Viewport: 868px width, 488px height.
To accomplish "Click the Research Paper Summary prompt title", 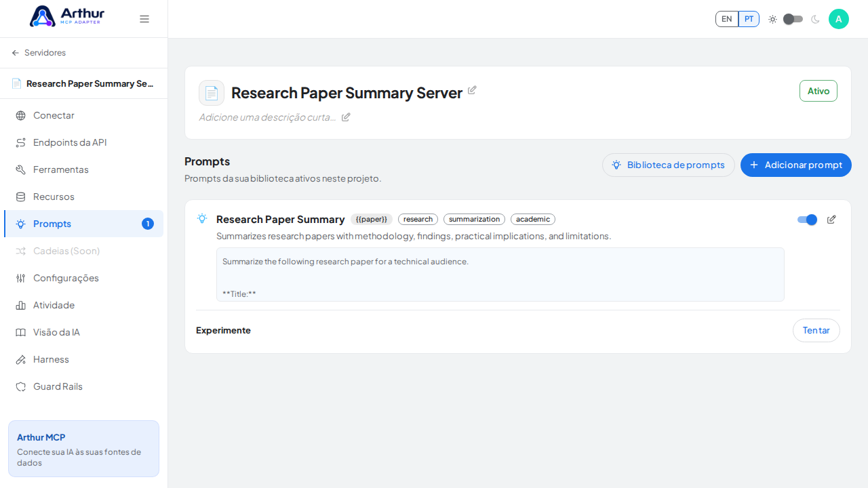I will click(x=281, y=220).
